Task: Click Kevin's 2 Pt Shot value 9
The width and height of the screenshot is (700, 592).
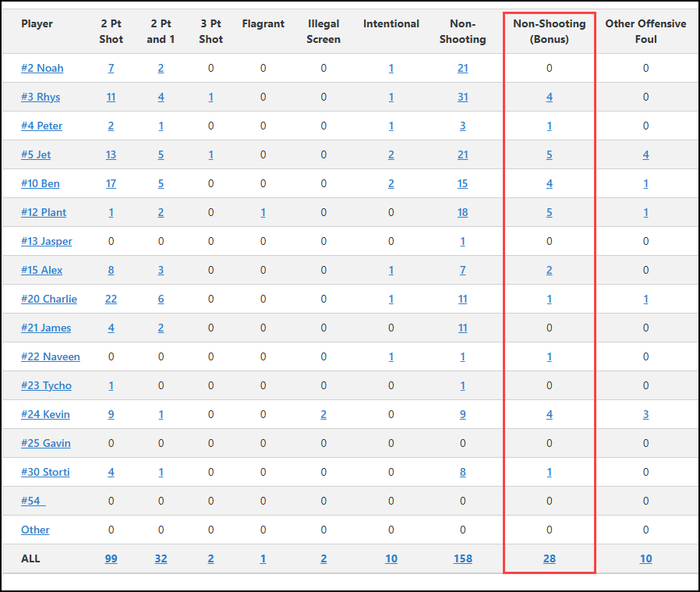Action: click(x=111, y=414)
